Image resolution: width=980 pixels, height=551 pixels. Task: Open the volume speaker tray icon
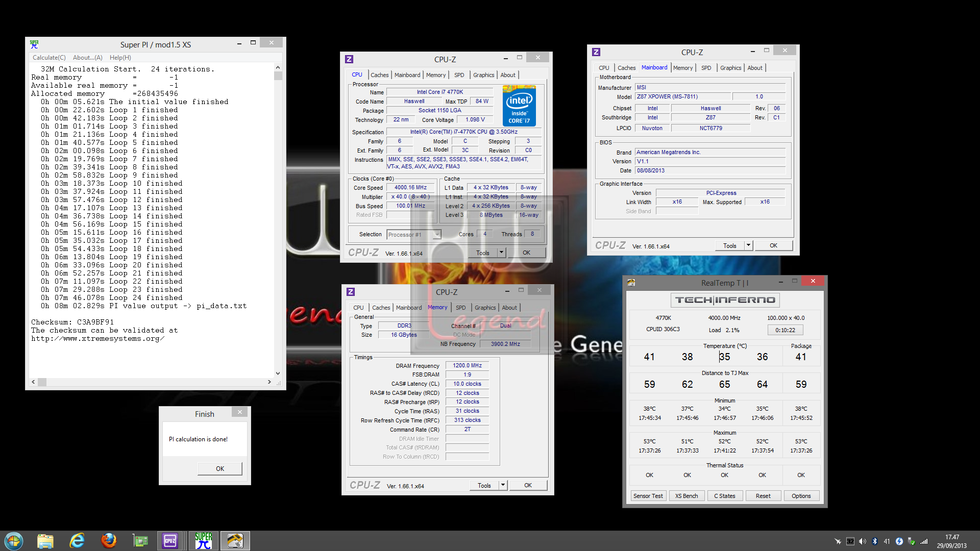click(862, 541)
